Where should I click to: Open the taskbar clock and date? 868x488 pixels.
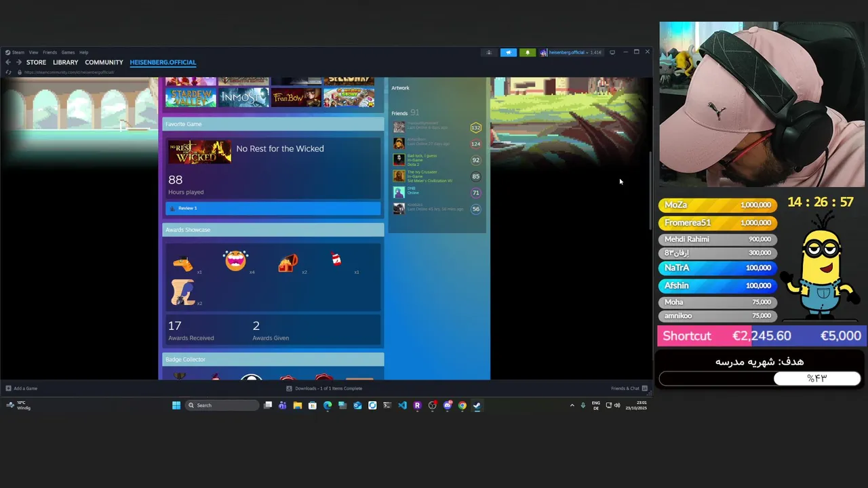click(636, 405)
